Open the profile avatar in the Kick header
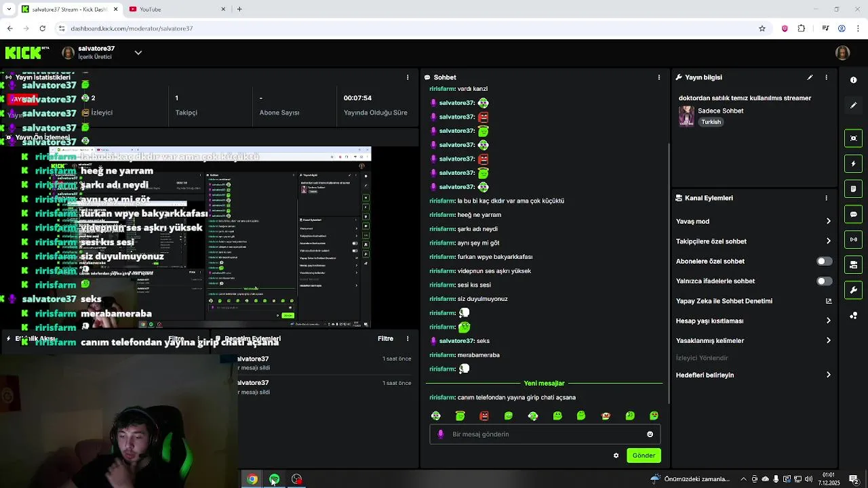 tap(842, 53)
